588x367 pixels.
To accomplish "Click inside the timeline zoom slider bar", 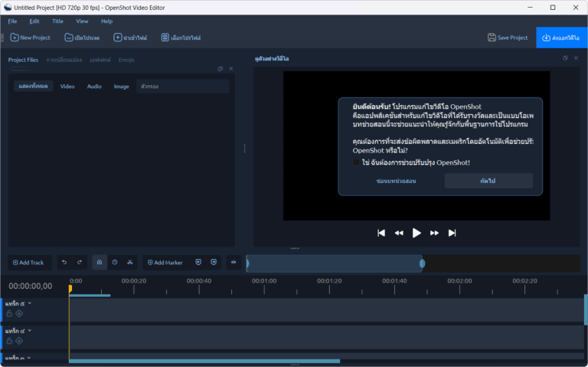I will tap(335, 264).
